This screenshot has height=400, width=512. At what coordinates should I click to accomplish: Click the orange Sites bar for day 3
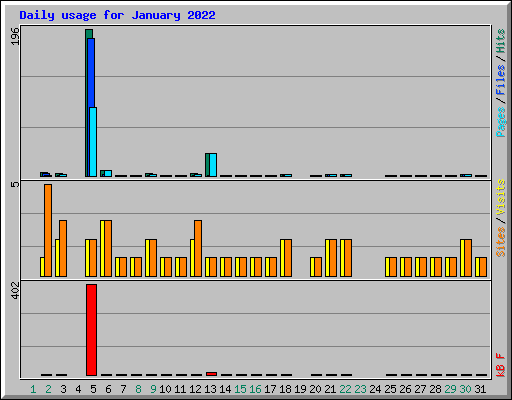click(x=63, y=248)
